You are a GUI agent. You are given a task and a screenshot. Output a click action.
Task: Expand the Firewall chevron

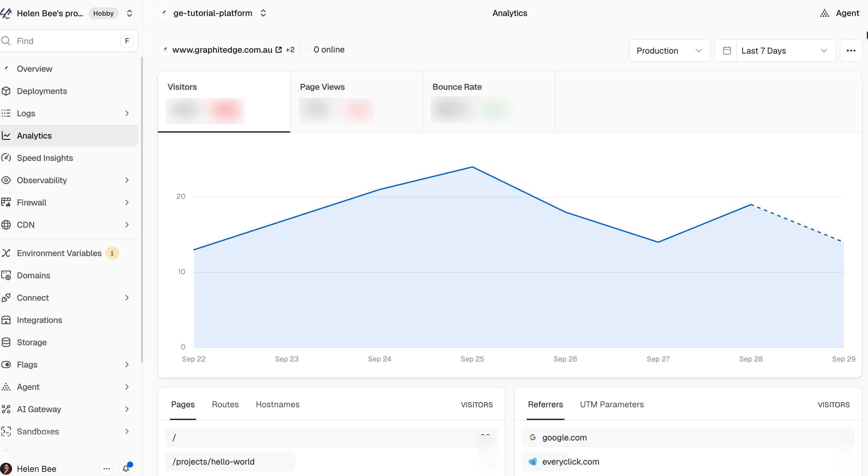(127, 202)
